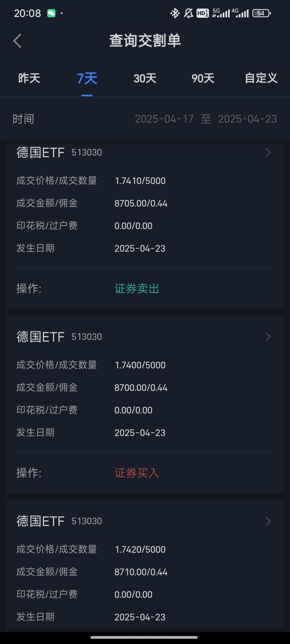
Task: Open the 1.7410 sell record chevron
Action: click(268, 152)
